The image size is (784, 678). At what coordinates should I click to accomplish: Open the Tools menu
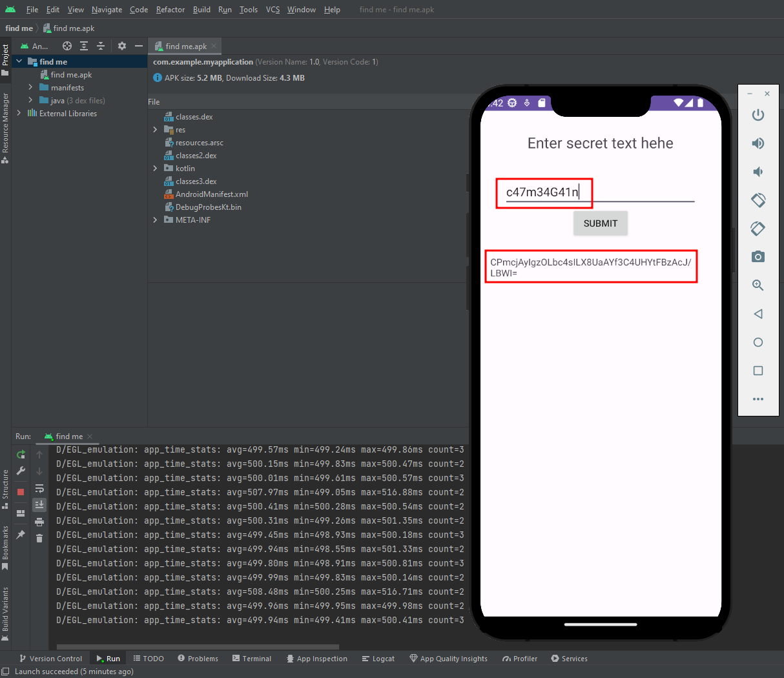[x=249, y=10]
